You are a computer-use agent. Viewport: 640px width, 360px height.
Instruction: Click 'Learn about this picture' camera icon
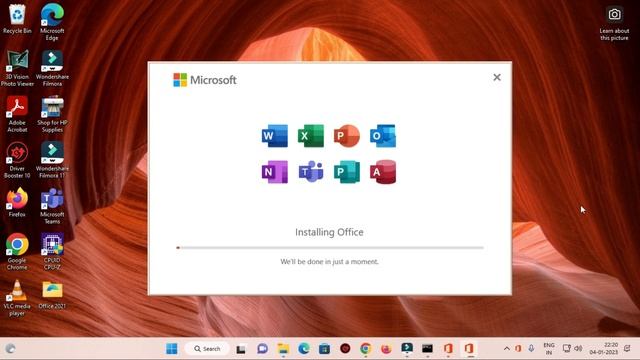pos(614,15)
